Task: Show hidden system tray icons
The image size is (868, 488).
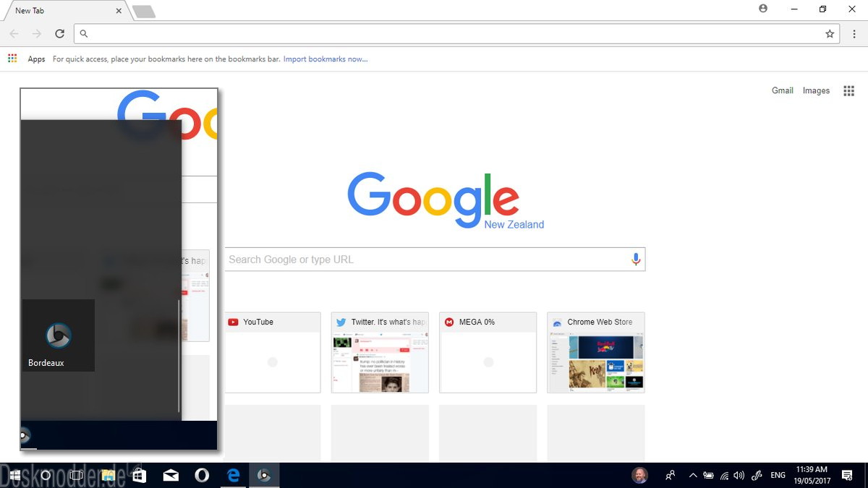Action: [x=693, y=475]
